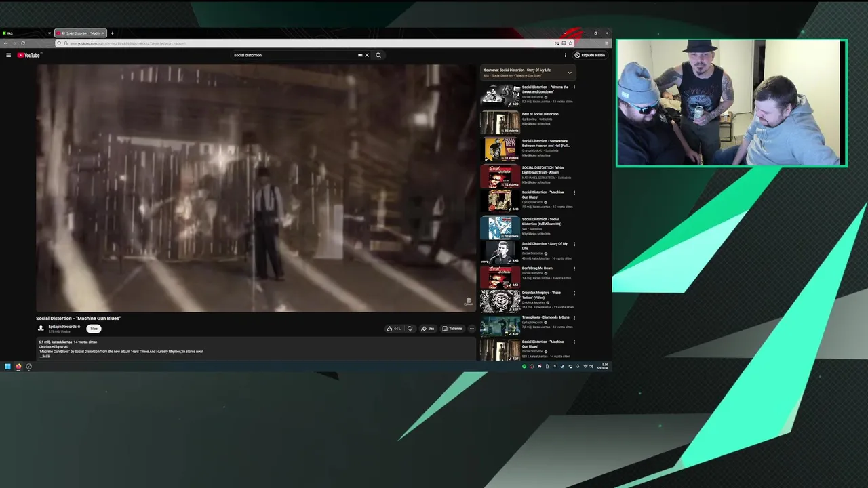The width and height of the screenshot is (868, 488).
Task: Open Gimme the Sweet and Lowdown thumbnail
Action: [x=500, y=95]
